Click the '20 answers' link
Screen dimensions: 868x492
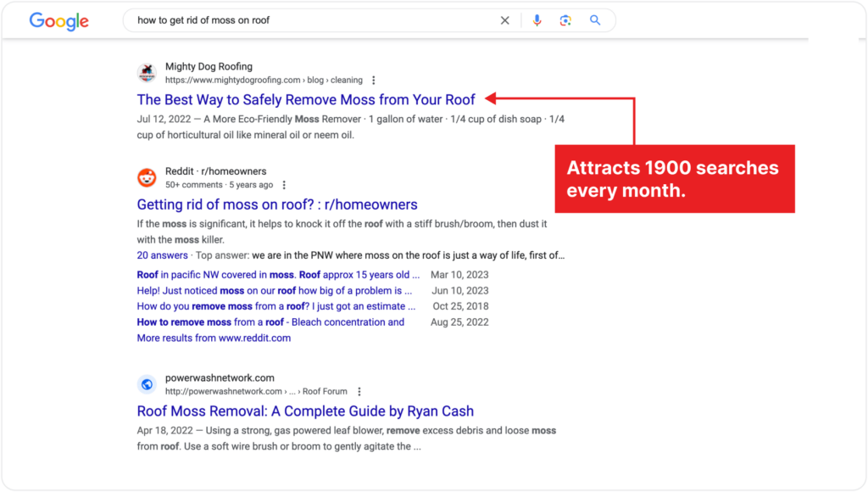pyautogui.click(x=162, y=255)
